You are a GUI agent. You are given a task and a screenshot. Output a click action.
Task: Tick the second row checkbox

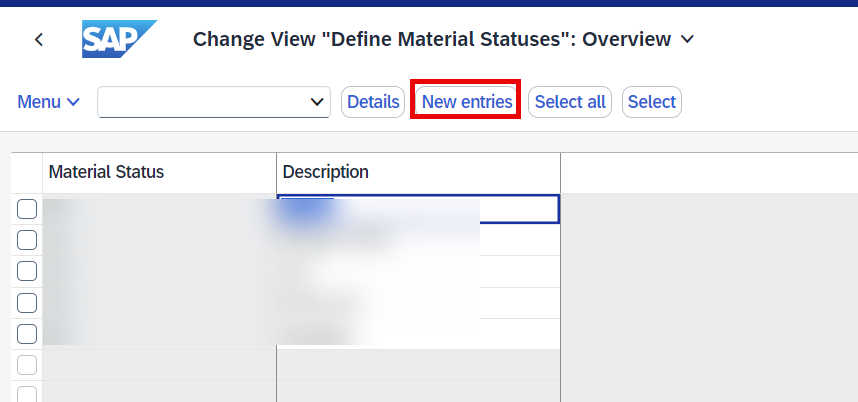point(27,240)
